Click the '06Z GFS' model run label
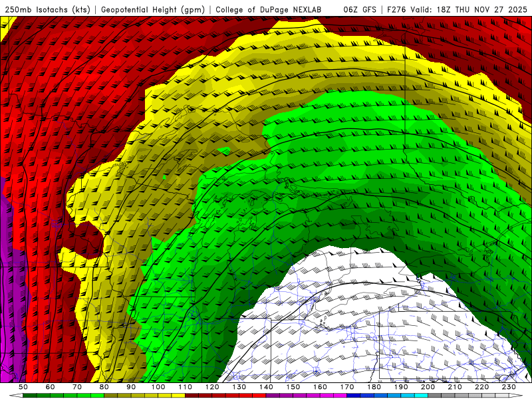The image size is (532, 399). (x=360, y=10)
